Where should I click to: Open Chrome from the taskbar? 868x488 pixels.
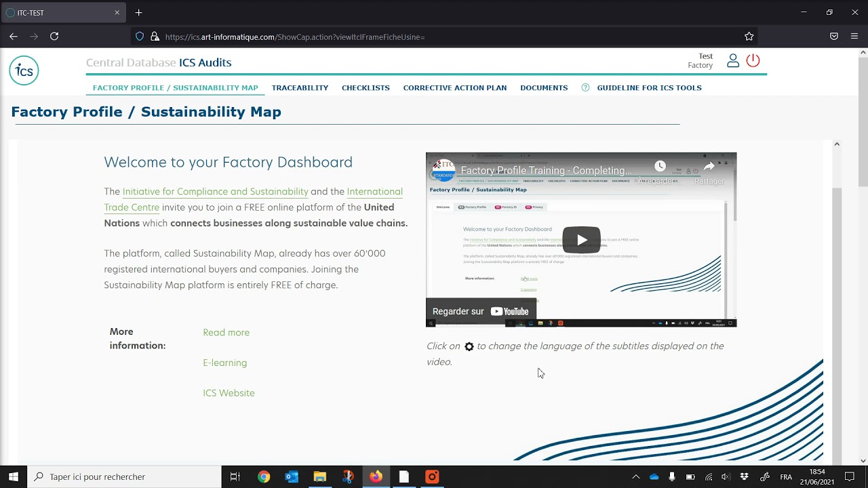264,476
